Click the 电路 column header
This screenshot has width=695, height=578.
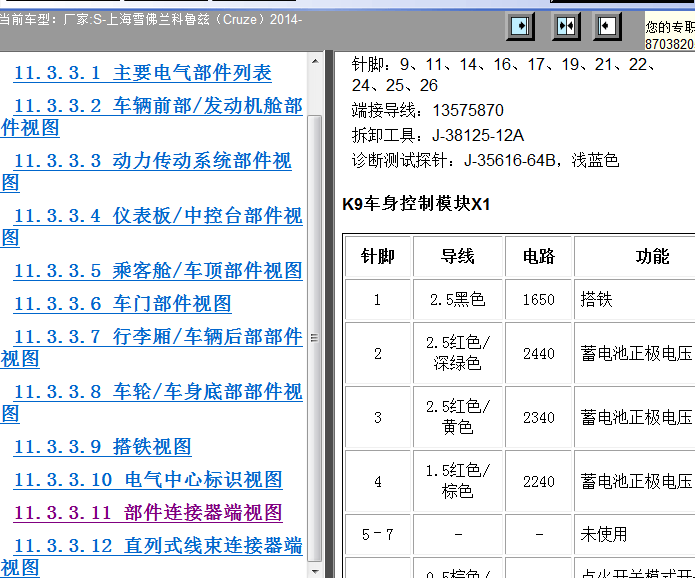coord(539,256)
